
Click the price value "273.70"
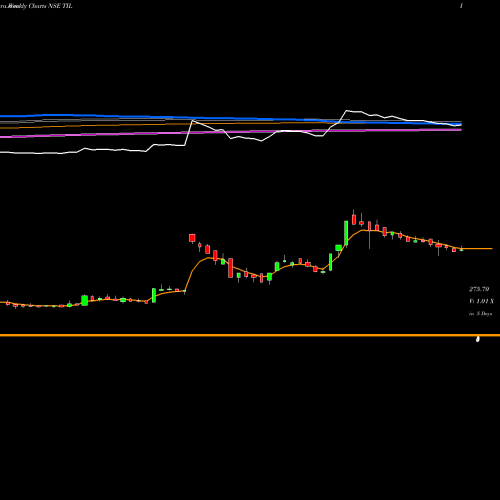479,289
